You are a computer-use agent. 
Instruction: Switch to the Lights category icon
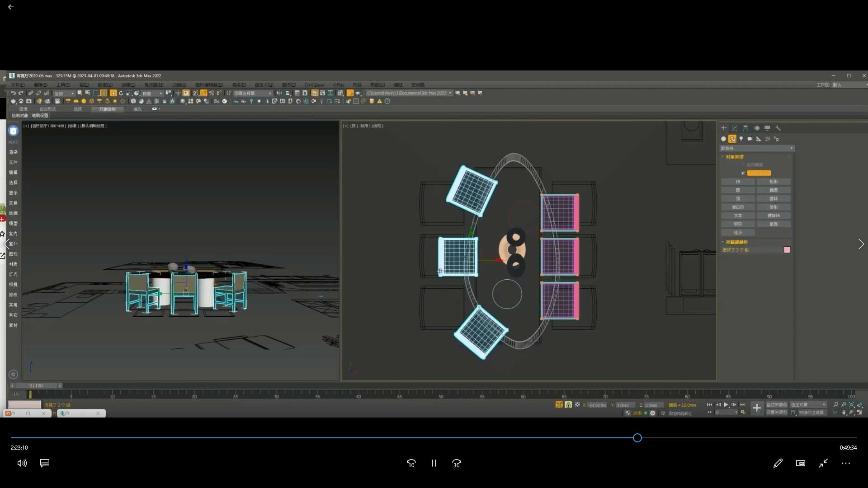[x=741, y=139]
